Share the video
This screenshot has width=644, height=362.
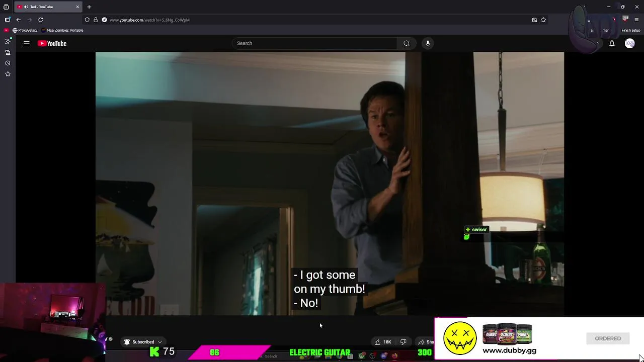426,342
